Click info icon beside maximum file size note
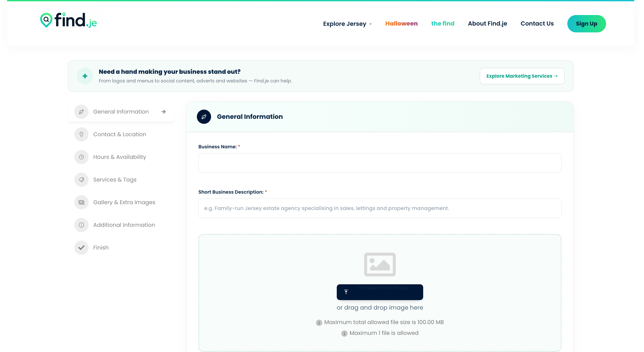The image size is (644, 352). point(319,323)
